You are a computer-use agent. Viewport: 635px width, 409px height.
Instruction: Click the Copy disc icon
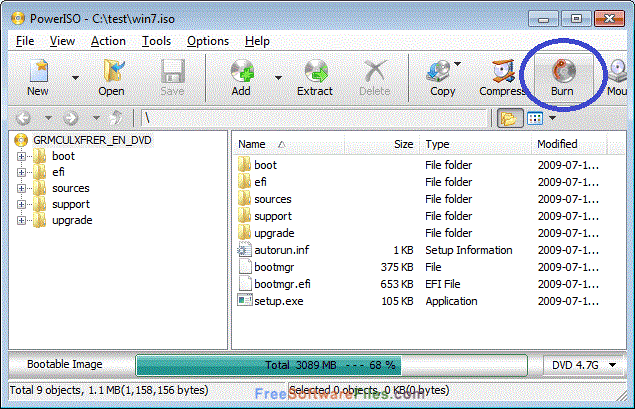tap(439, 72)
